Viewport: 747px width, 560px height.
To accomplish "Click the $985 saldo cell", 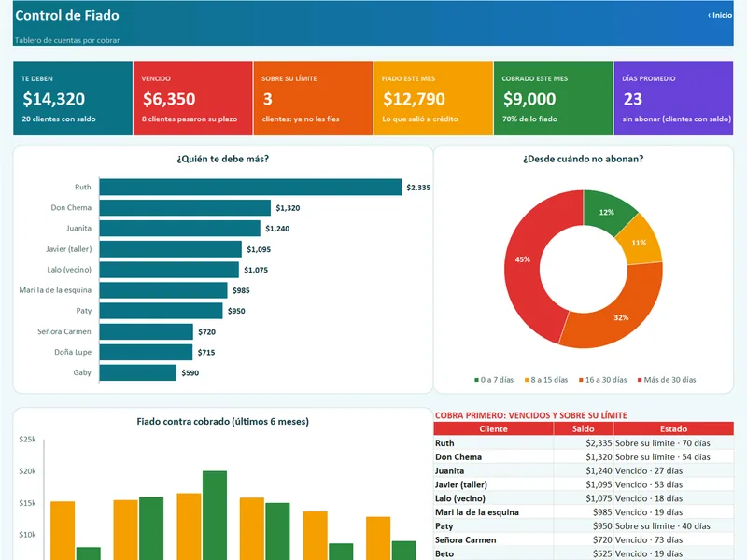I will (x=583, y=511).
